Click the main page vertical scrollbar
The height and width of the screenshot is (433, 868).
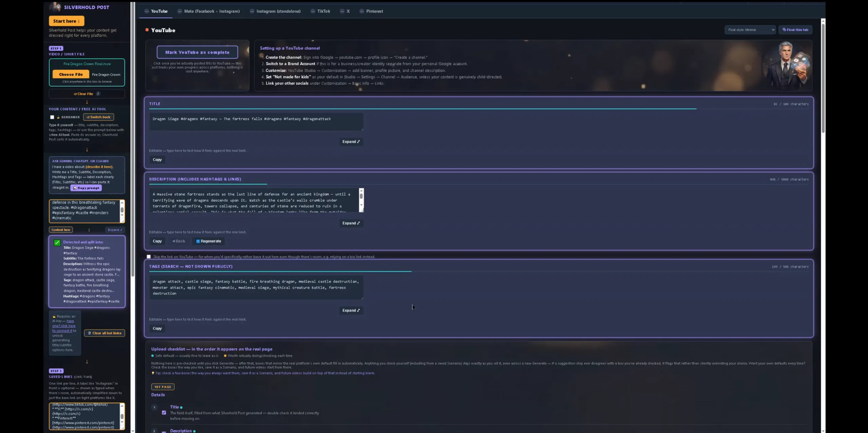tap(823, 78)
